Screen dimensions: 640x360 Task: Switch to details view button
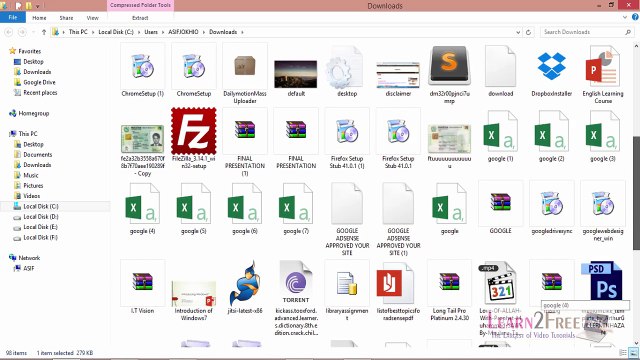(x=623, y=353)
